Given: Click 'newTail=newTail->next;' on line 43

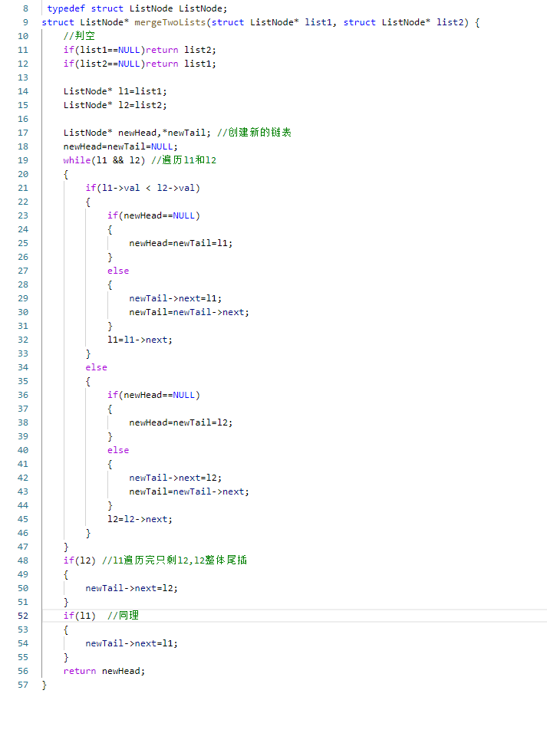Looking at the screenshot, I should [x=189, y=491].
